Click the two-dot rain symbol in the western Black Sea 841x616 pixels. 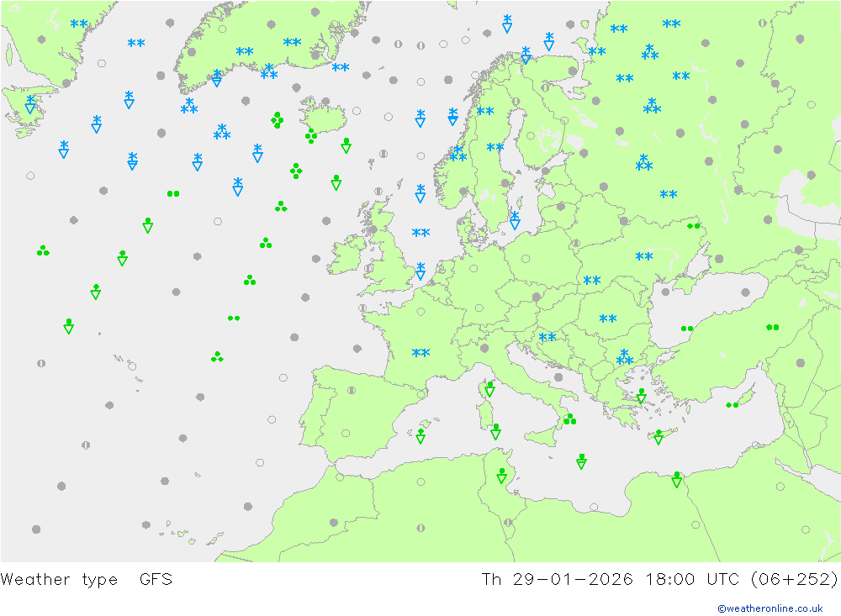click(x=687, y=328)
